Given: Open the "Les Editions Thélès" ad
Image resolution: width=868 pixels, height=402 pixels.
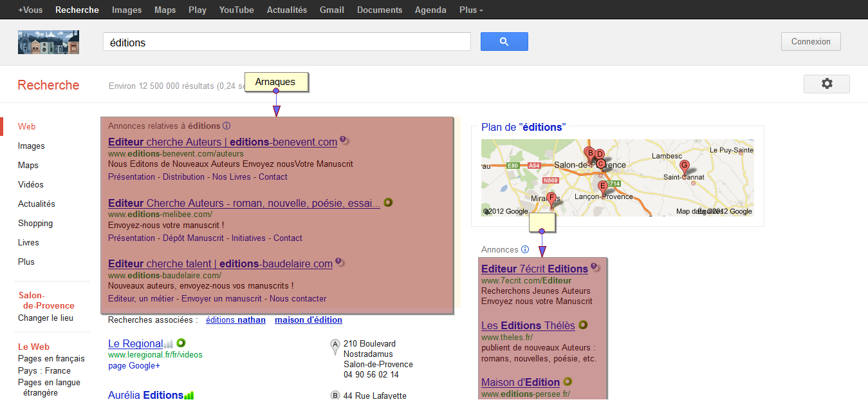Looking at the screenshot, I should click(x=528, y=326).
